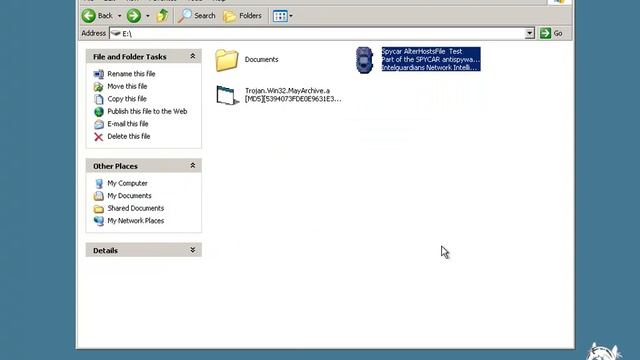Click the My Documents folder icon
Screen dimensions: 640x360
click(99, 196)
